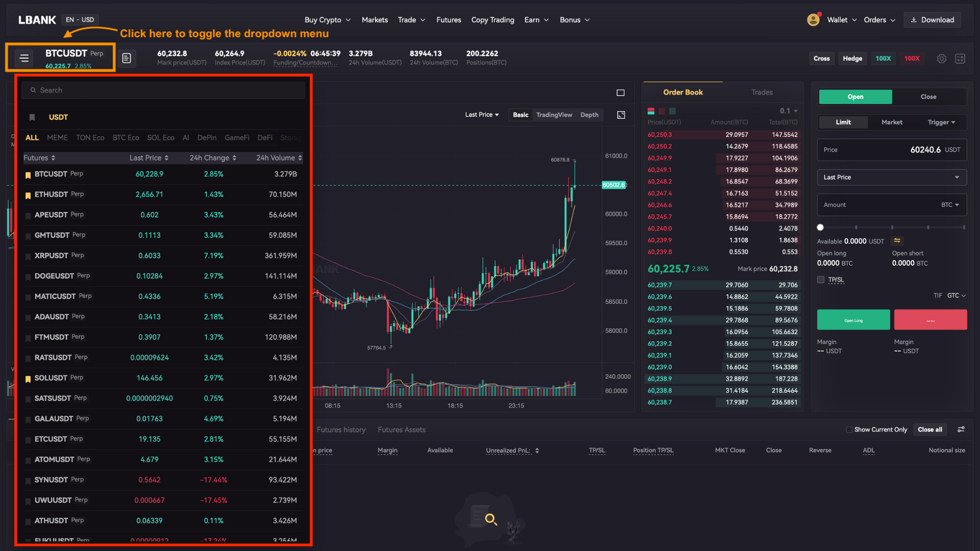The height and width of the screenshot is (551, 980).
Task: Switch to Trades tab
Action: pyautogui.click(x=762, y=92)
